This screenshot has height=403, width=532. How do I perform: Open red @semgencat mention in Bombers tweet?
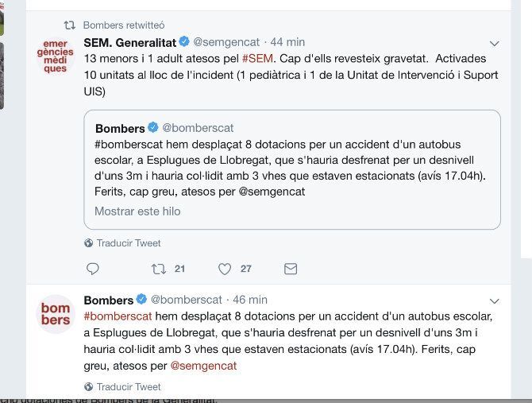coord(203,366)
